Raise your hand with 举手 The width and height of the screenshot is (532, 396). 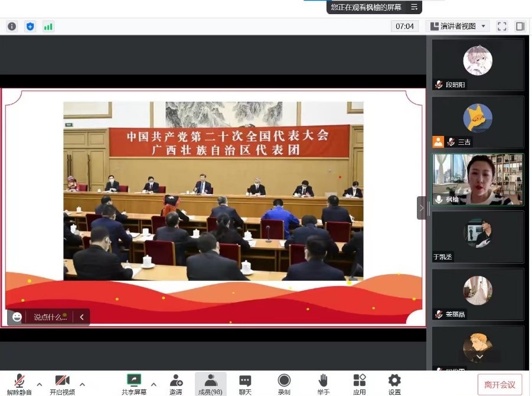[x=323, y=384]
